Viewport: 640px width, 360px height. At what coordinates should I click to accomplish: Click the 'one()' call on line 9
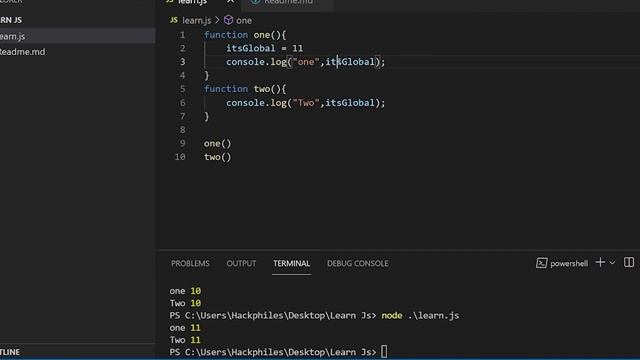[218, 144]
